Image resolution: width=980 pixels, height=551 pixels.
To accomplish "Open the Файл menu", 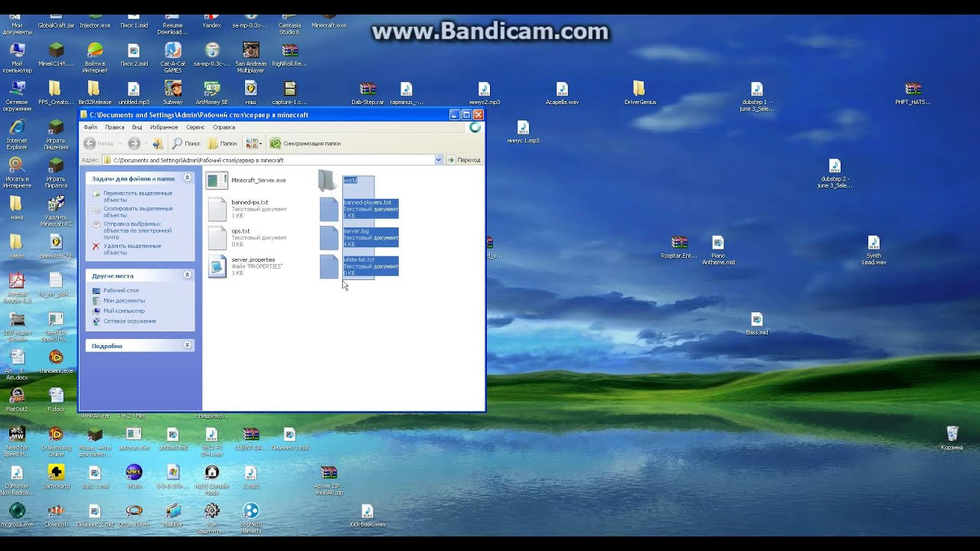I will coord(90,127).
